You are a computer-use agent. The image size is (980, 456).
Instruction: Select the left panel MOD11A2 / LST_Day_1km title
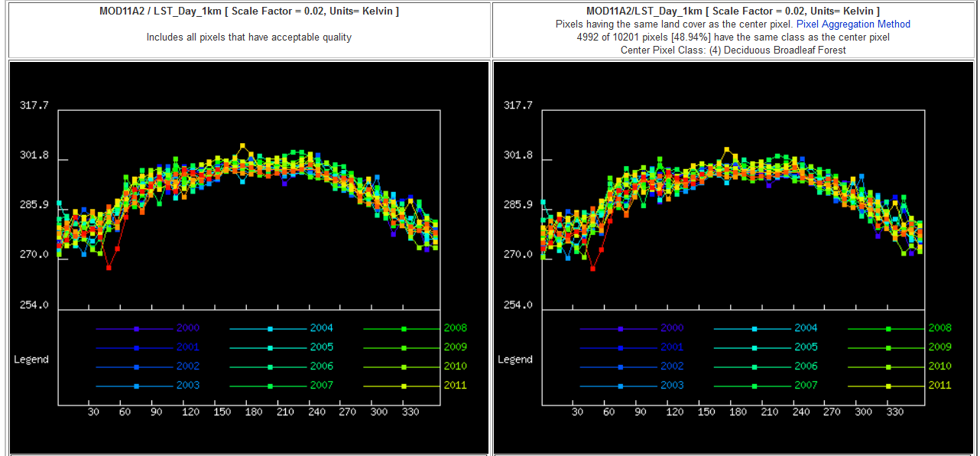coord(249,11)
